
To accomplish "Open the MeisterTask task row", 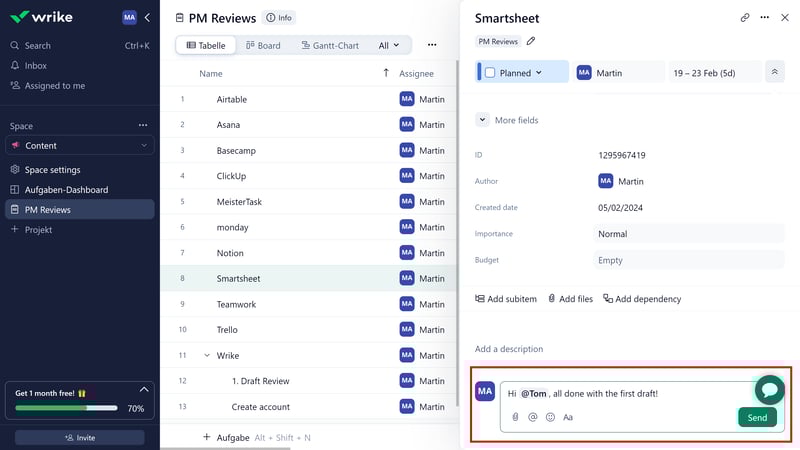I will pos(308,202).
